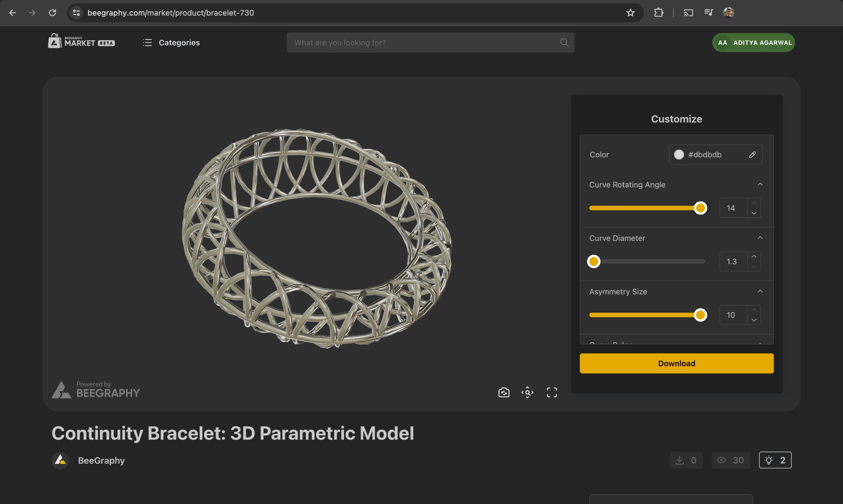Increase the Curve Diameter value

[x=754, y=257]
